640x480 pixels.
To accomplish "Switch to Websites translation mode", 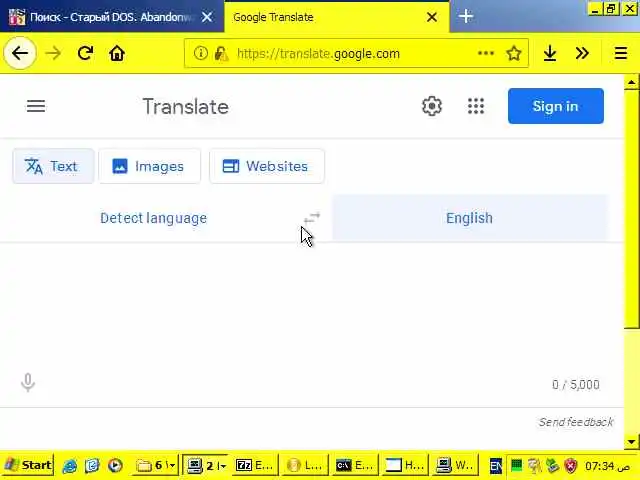I will [267, 166].
